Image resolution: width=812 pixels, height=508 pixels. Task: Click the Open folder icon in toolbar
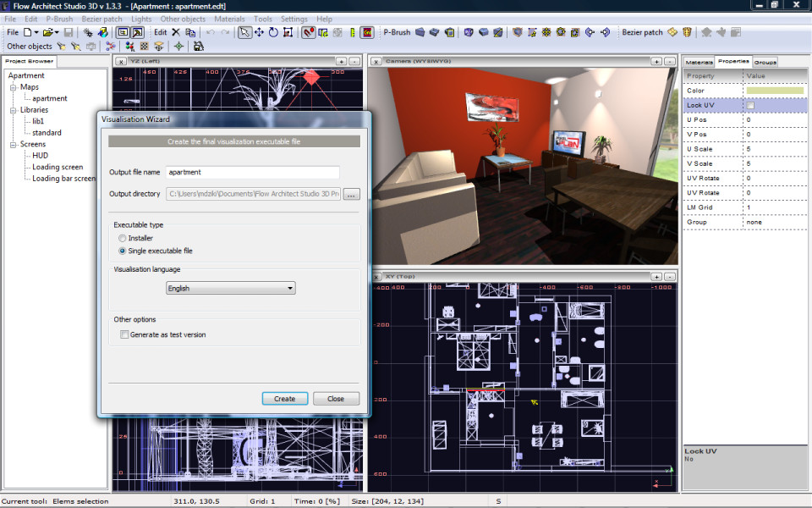pos(47,32)
